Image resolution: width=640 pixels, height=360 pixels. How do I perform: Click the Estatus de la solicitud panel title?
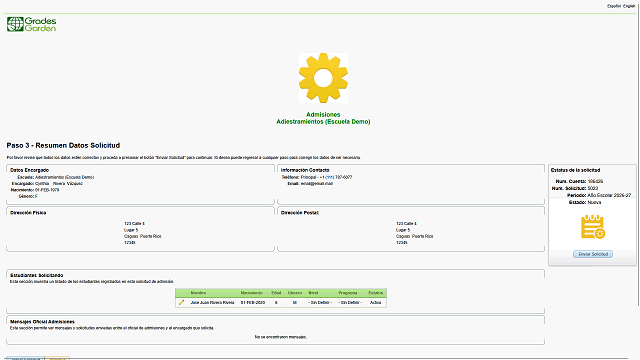click(576, 170)
